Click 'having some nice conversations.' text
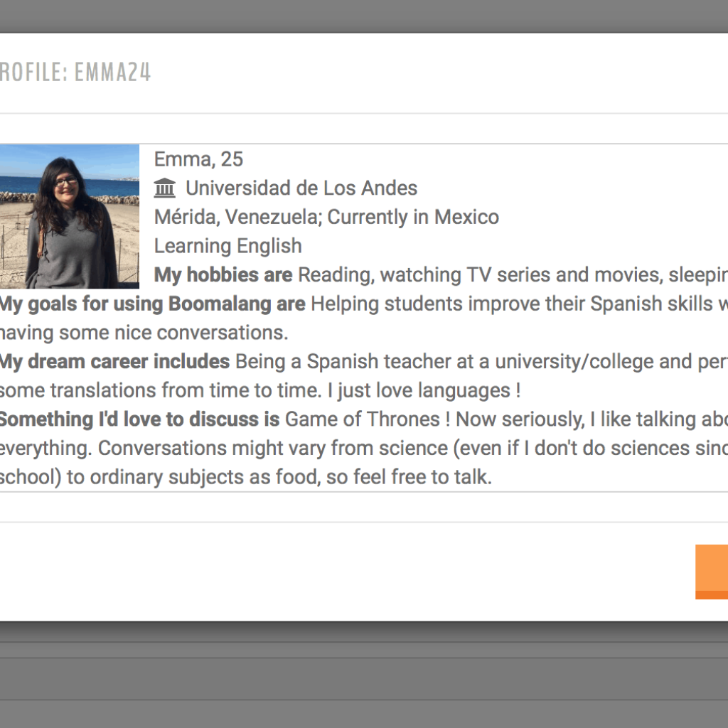Image resolution: width=728 pixels, height=728 pixels. (144, 333)
